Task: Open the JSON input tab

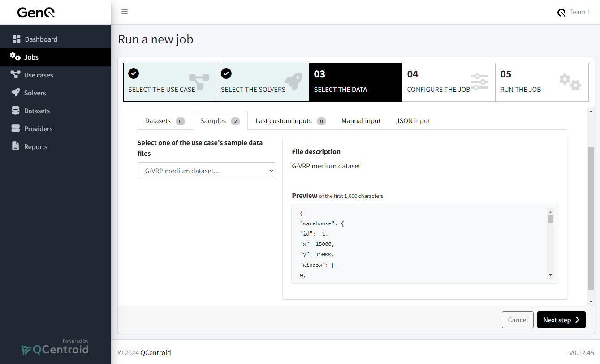Action: click(413, 121)
